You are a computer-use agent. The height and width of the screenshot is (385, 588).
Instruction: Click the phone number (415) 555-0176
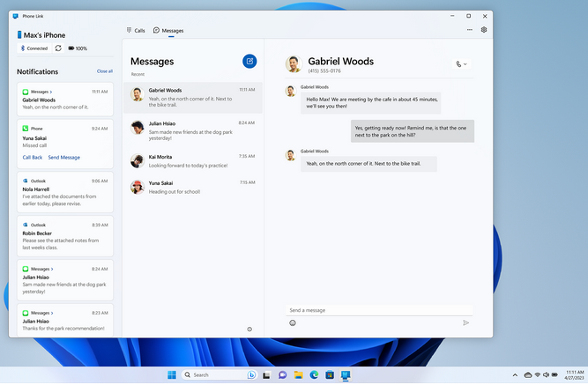(324, 70)
